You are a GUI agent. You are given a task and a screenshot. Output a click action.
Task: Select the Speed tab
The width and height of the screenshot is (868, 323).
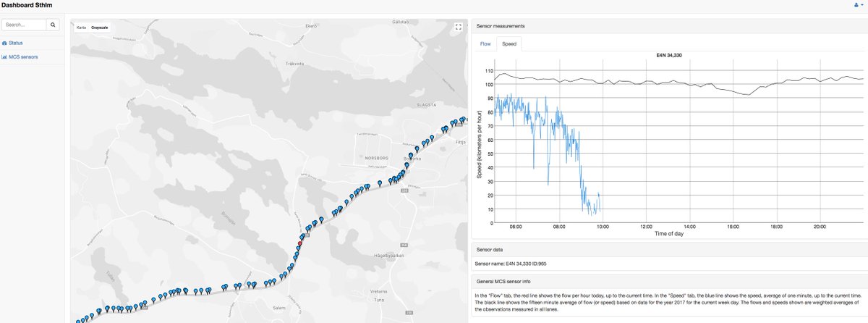(x=509, y=44)
